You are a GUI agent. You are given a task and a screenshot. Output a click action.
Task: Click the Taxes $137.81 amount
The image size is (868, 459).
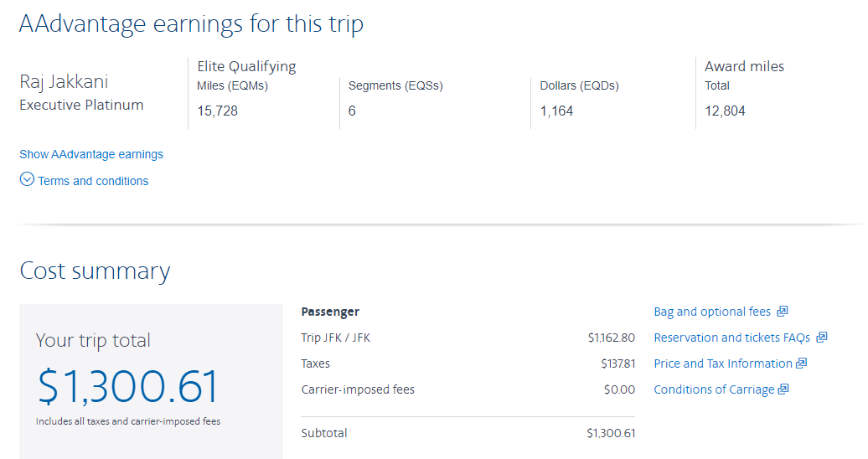[618, 364]
